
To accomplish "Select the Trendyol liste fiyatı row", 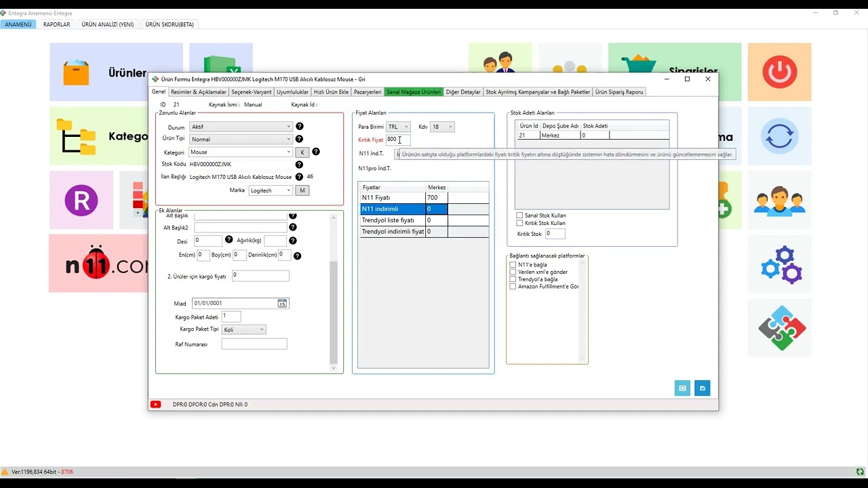I will click(x=425, y=220).
